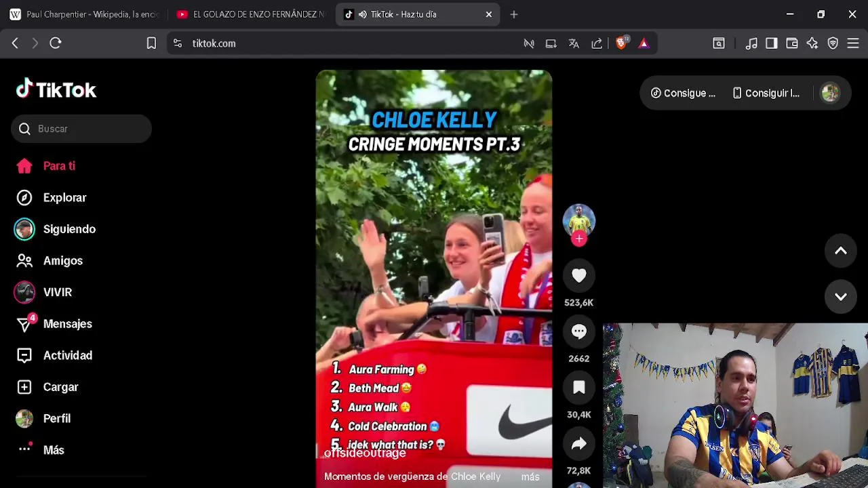
Task: Click the translate page icon
Action: [x=574, y=43]
